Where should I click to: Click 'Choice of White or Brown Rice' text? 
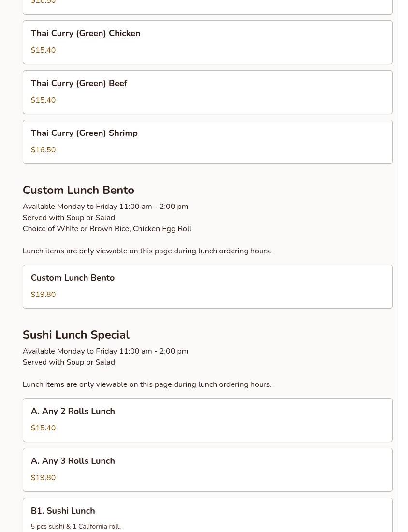[x=76, y=229]
